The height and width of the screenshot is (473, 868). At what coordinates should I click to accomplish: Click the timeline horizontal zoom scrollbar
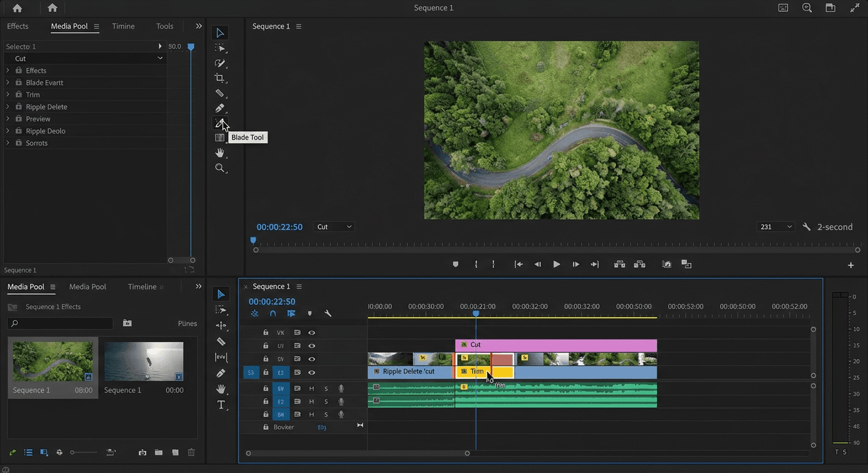coord(358,453)
